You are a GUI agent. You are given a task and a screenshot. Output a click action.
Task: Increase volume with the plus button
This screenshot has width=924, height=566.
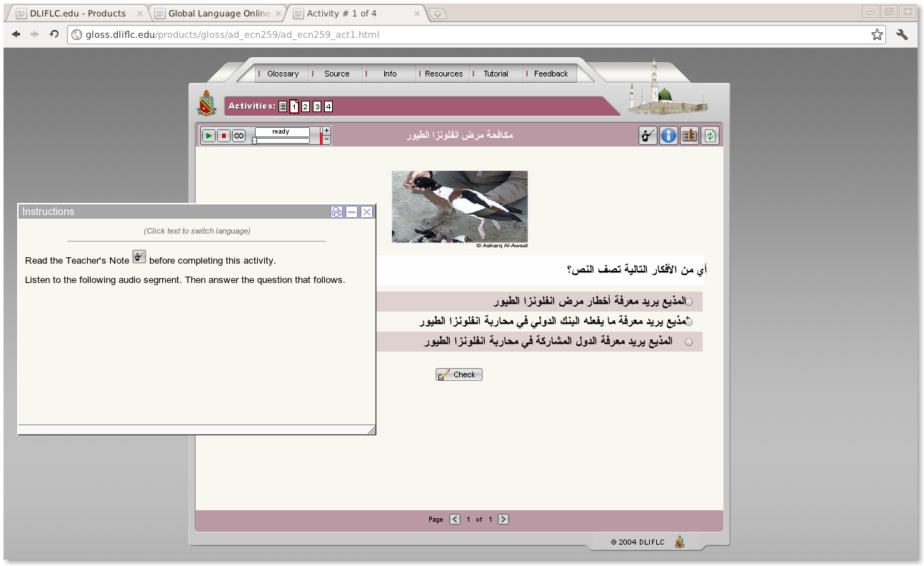tap(326, 130)
